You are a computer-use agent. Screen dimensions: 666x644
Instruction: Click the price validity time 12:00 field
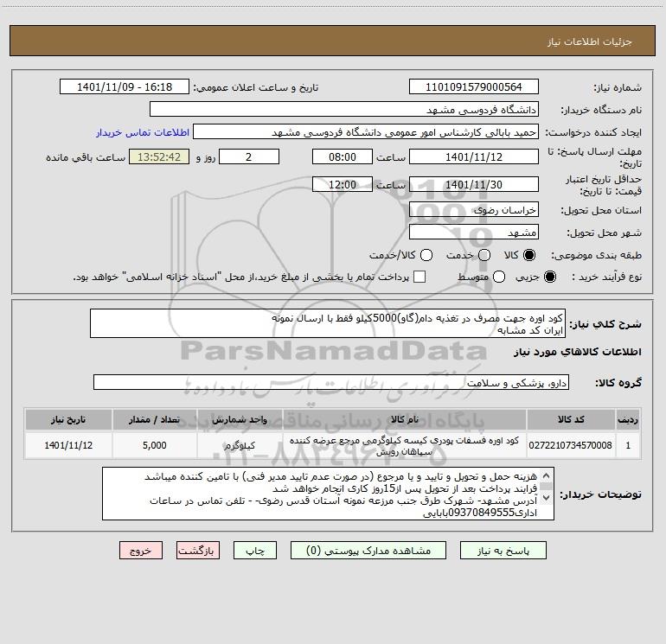[x=343, y=184]
